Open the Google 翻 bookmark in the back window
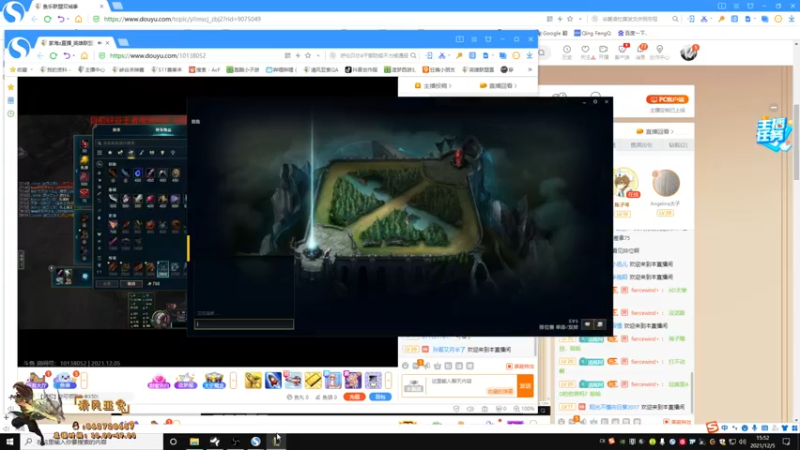The width and height of the screenshot is (800, 450). (x=553, y=33)
